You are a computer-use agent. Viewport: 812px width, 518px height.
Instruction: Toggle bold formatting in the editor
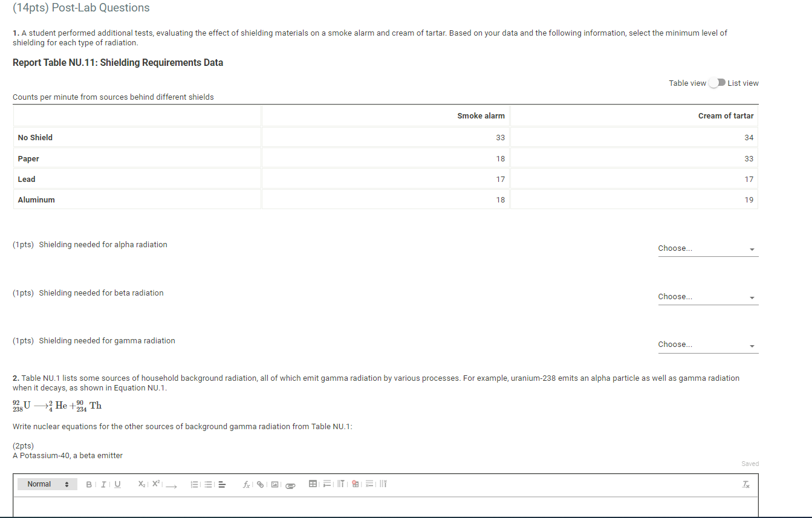89,484
